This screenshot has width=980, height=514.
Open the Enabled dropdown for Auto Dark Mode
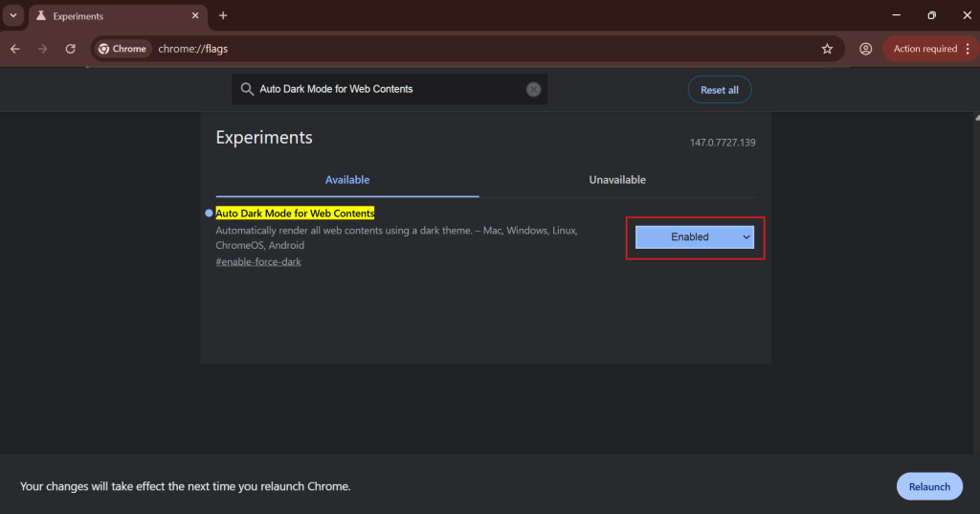[x=695, y=237]
